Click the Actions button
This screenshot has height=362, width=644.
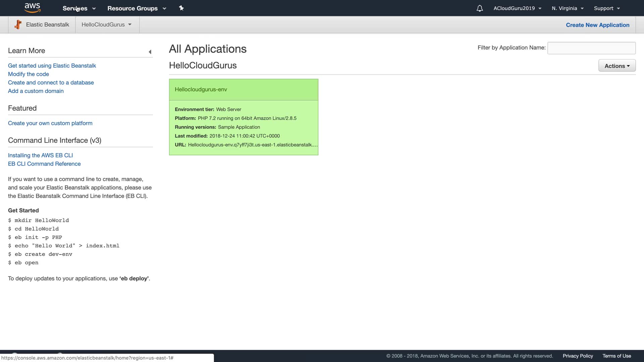pos(616,66)
